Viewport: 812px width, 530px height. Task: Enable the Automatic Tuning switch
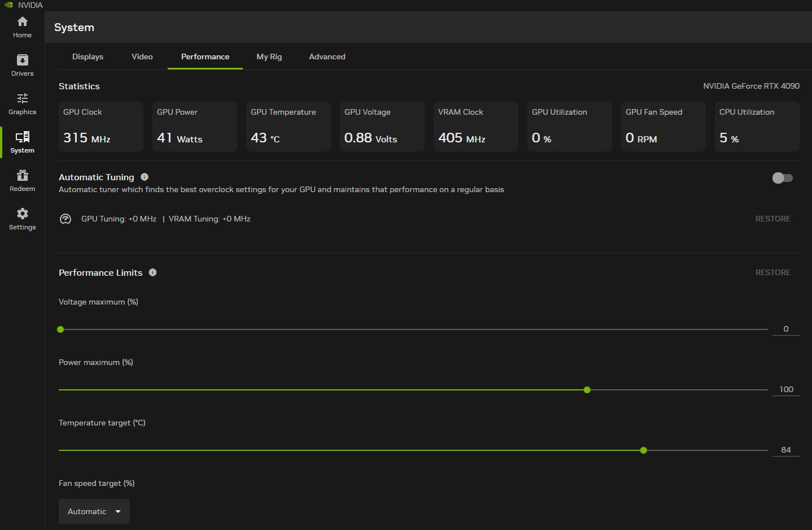click(x=783, y=178)
